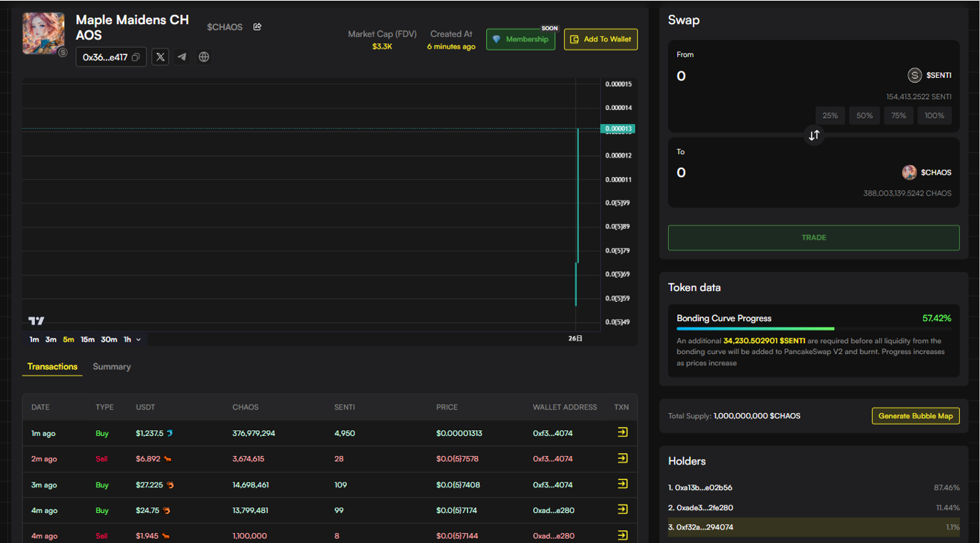Click the PRICE column header
Image resolution: width=980 pixels, height=543 pixels.
448,407
